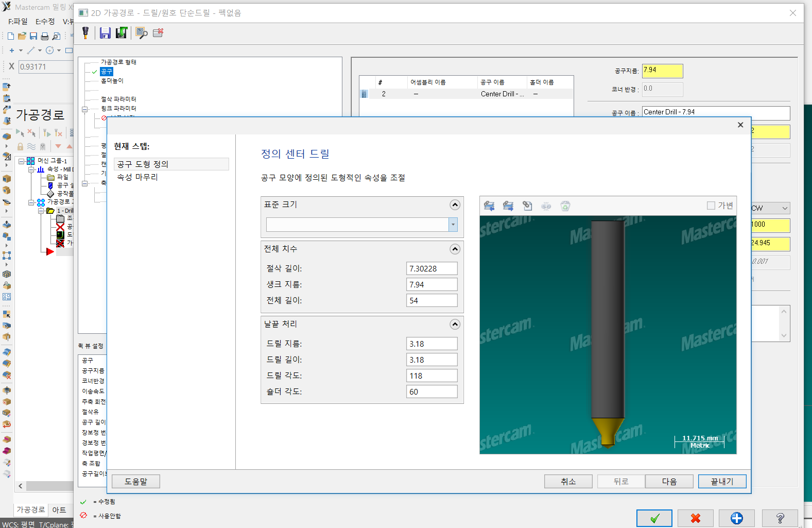The height and width of the screenshot is (528, 812).
Task: Select the 가공경로 형태 tree item
Action: (x=118, y=62)
